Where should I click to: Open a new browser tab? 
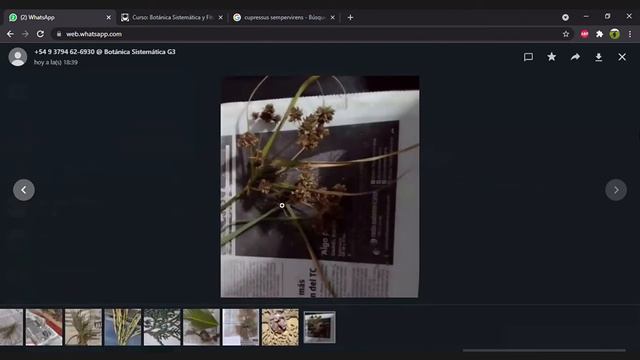pyautogui.click(x=350, y=18)
